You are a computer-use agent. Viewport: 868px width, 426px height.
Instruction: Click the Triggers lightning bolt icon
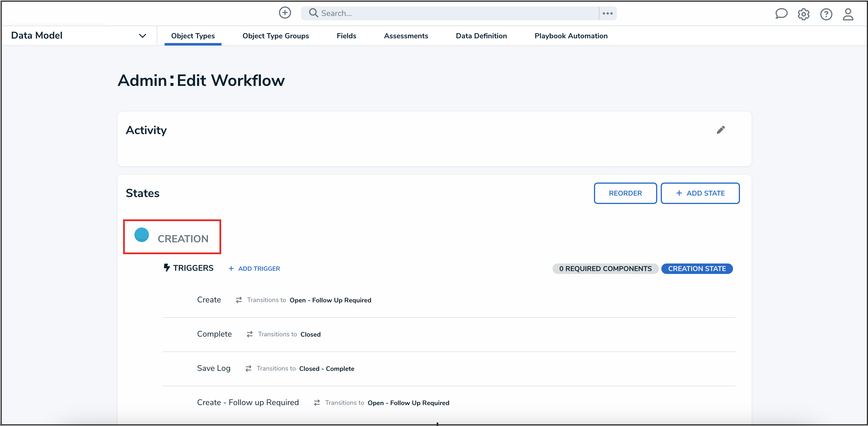tap(168, 267)
